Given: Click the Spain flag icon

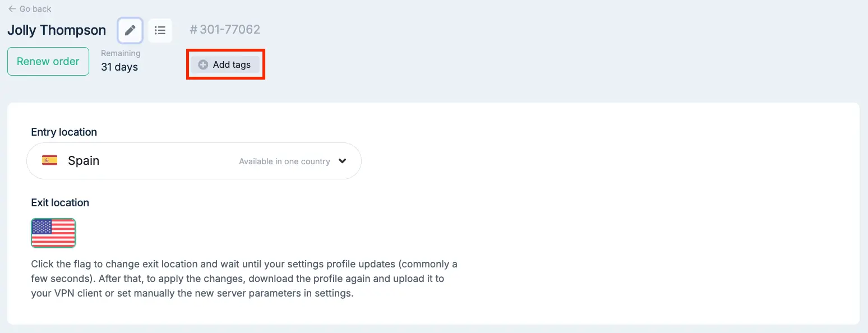Looking at the screenshot, I should coord(50,160).
